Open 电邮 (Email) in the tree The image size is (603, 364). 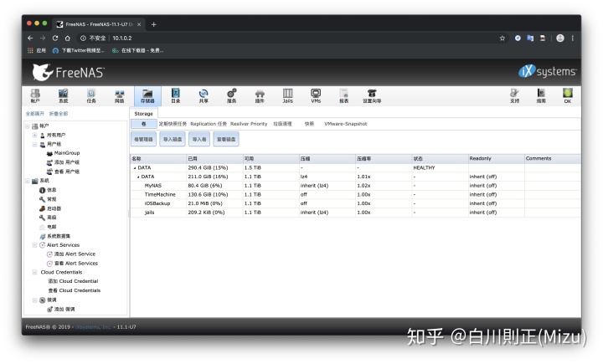click(52, 227)
